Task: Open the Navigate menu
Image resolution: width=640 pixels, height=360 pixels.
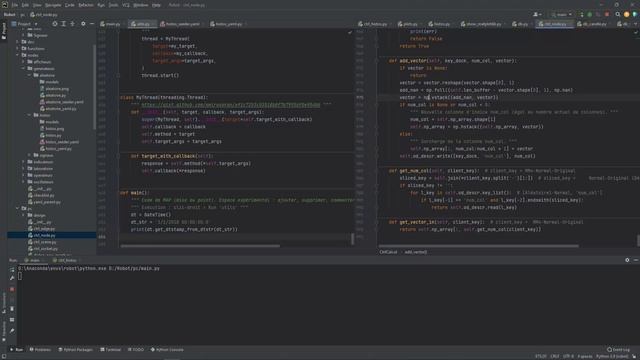Action: [x=53, y=5]
